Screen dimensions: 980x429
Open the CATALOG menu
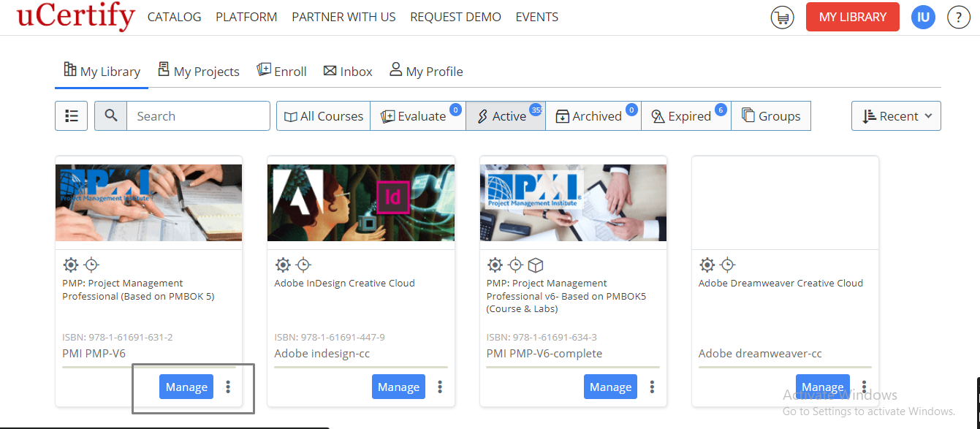click(175, 17)
